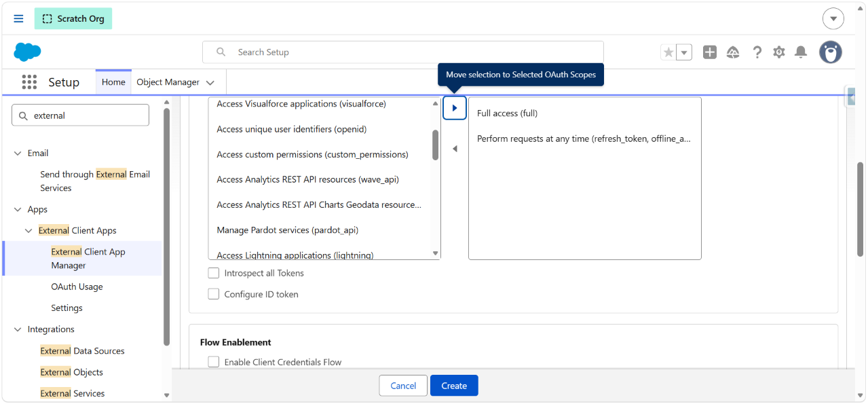Click the Cancel button
Image resolution: width=868 pixels, height=404 pixels.
403,386
